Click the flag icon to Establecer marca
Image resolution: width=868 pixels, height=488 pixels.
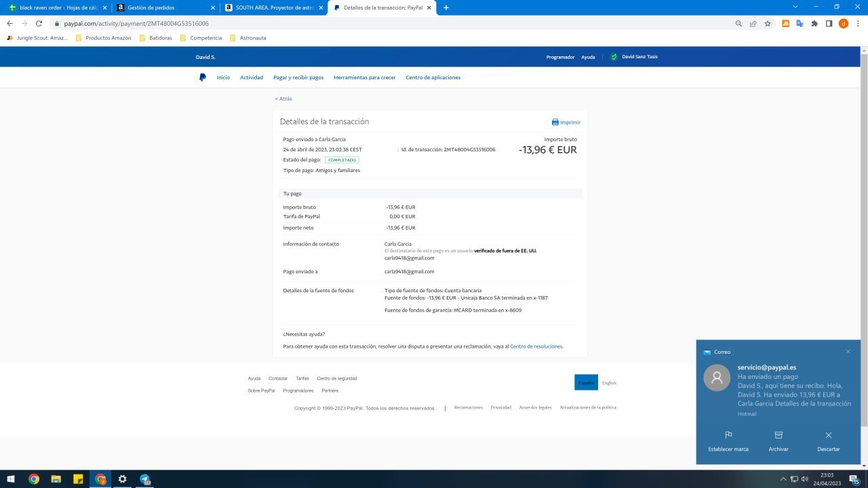[728, 435]
